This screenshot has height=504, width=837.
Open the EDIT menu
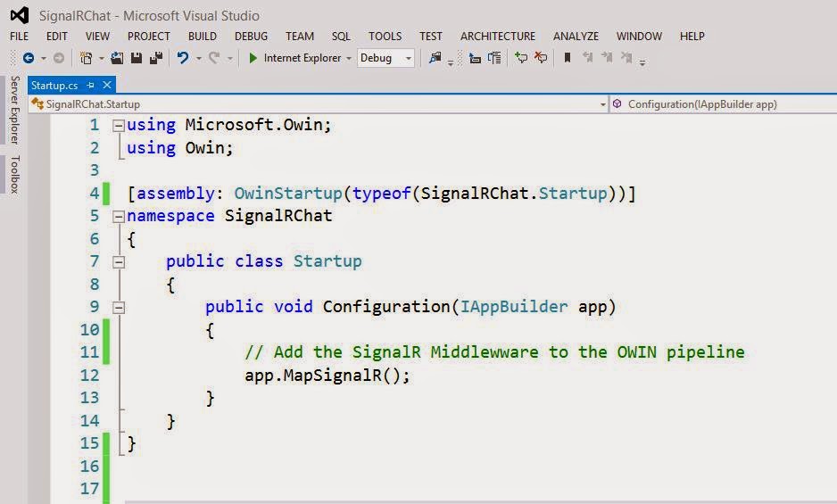pyautogui.click(x=56, y=37)
